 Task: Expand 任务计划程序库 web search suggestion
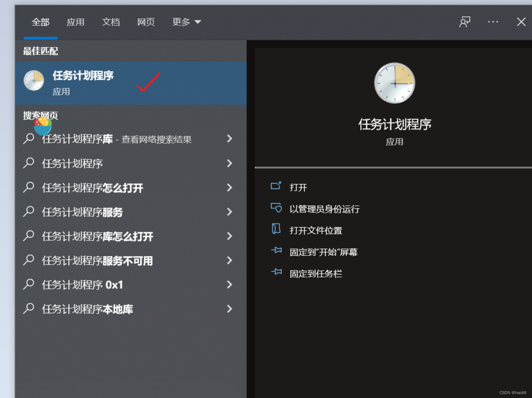click(230, 139)
